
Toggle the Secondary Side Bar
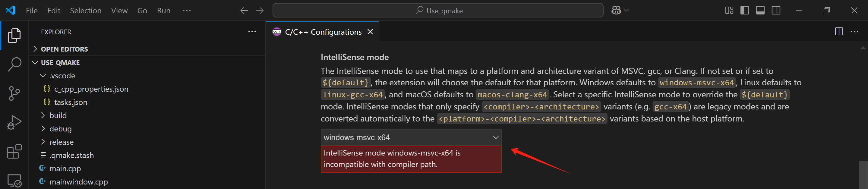point(776,10)
